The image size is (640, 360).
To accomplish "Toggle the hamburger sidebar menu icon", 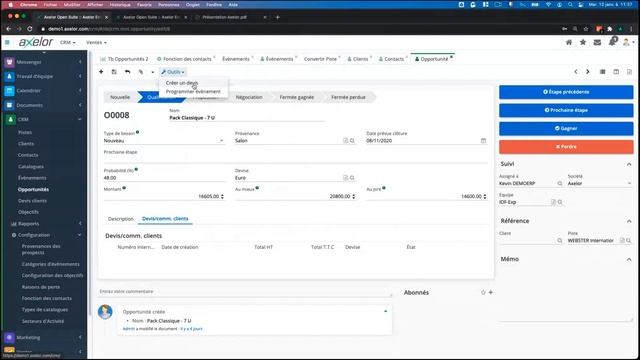I will 7,42.
